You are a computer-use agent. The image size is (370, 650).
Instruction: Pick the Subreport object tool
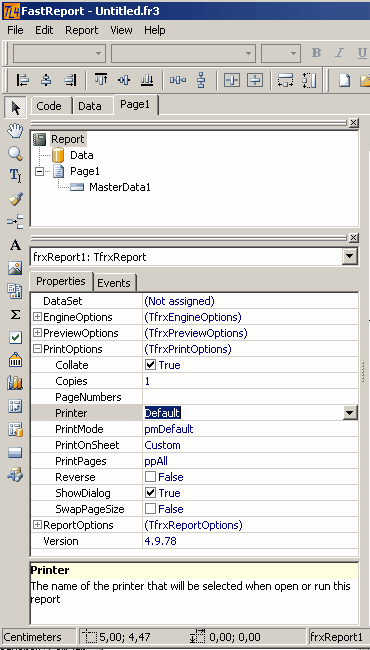click(15, 291)
